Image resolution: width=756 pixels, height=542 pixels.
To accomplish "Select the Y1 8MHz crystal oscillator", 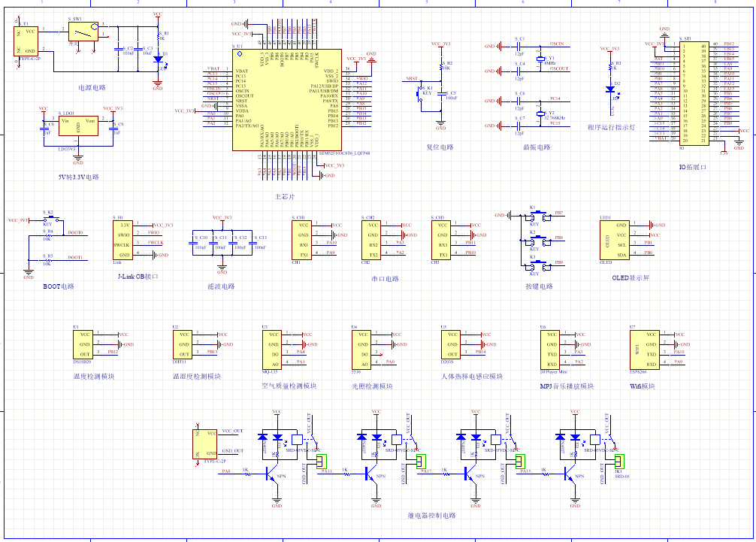I will tap(540, 59).
